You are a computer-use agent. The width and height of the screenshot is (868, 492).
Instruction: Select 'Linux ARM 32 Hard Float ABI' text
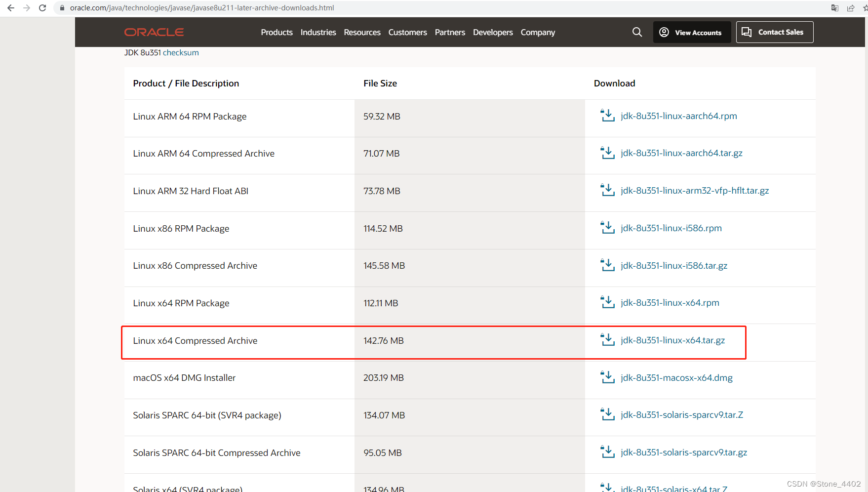click(191, 191)
